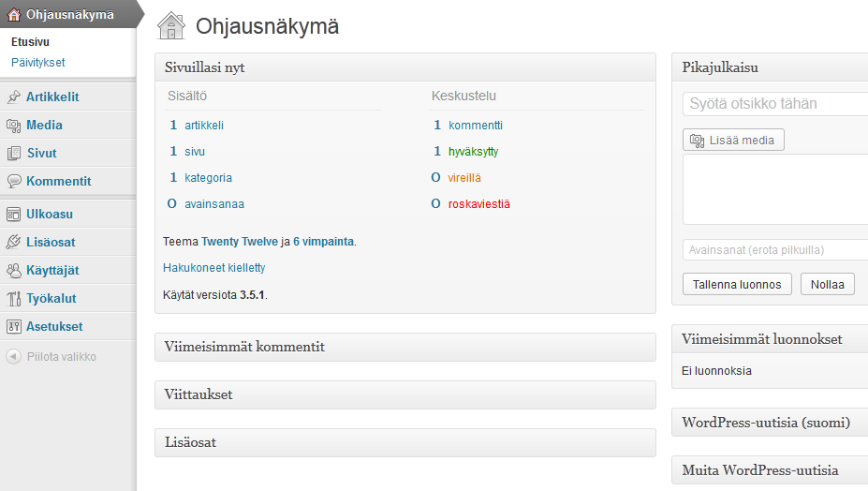The width and height of the screenshot is (868, 491).
Task: Focus the Syötä otsikko tähän title field
Action: (x=775, y=104)
